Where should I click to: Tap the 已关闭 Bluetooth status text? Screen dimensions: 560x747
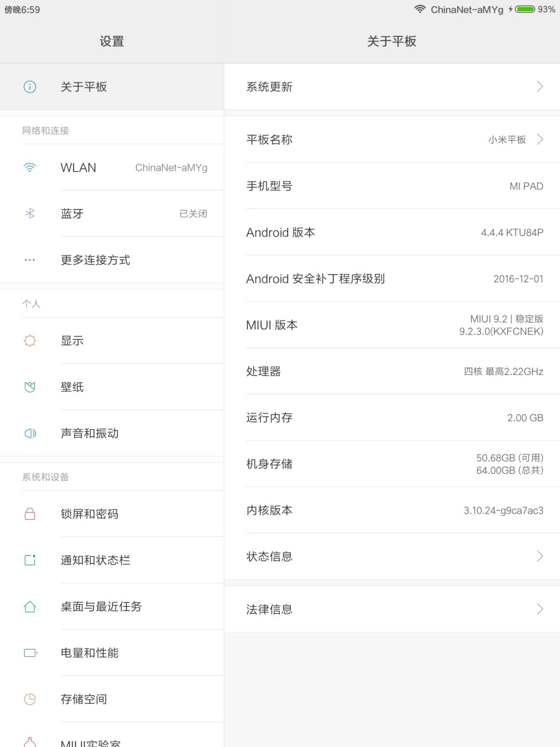193,214
